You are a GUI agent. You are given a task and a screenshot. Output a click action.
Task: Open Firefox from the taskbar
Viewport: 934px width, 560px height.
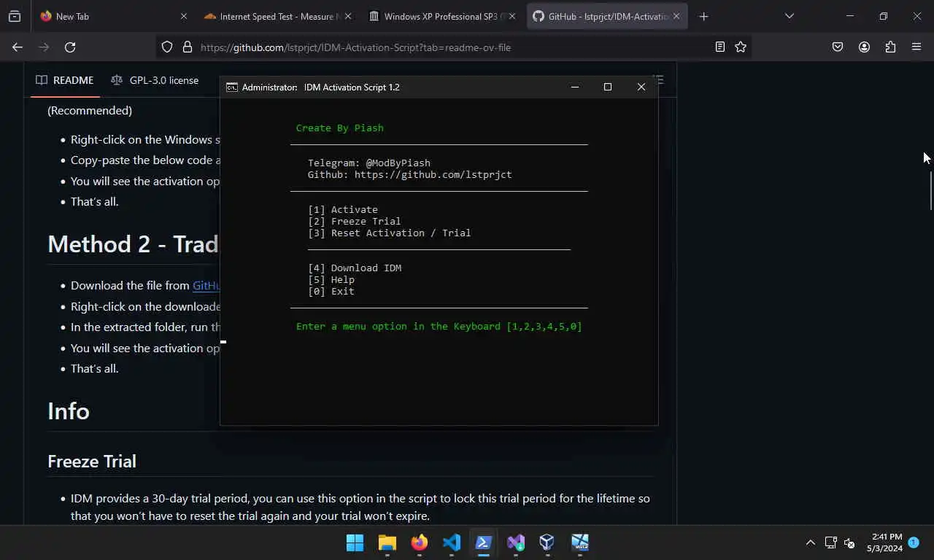pyautogui.click(x=419, y=542)
